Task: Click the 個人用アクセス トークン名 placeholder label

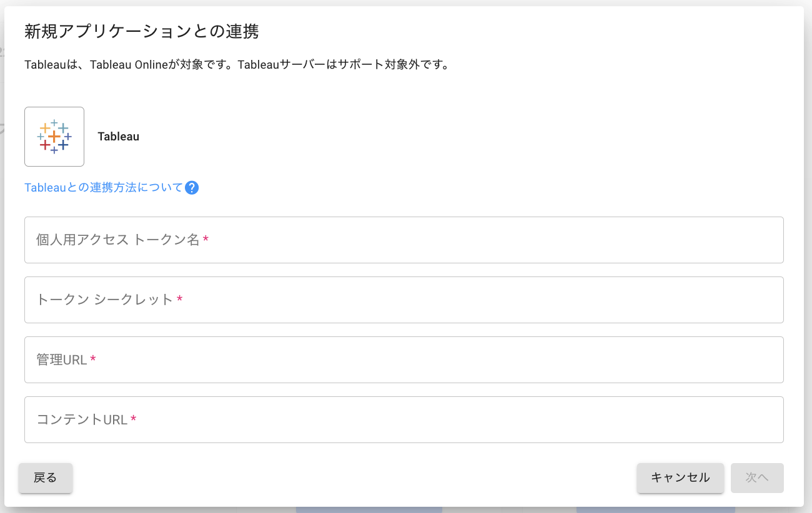Action: pos(117,240)
